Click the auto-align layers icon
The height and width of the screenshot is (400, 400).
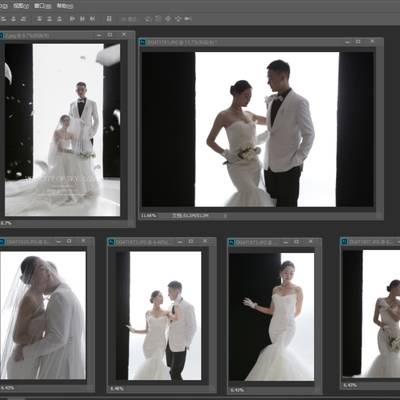click(109, 19)
